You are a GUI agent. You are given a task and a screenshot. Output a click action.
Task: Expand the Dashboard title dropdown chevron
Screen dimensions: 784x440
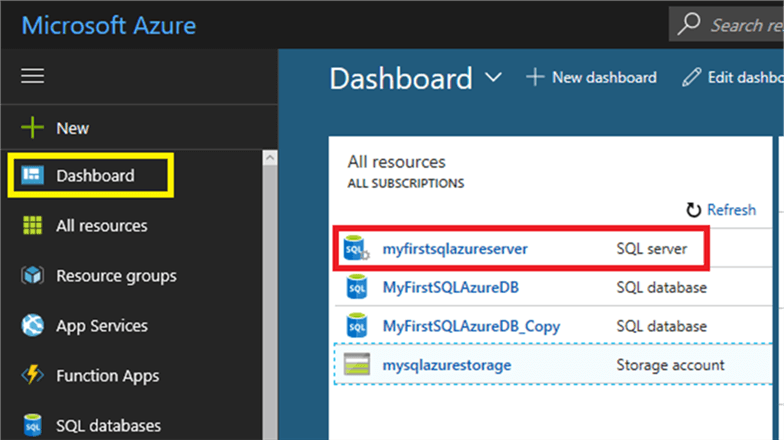coord(493,77)
